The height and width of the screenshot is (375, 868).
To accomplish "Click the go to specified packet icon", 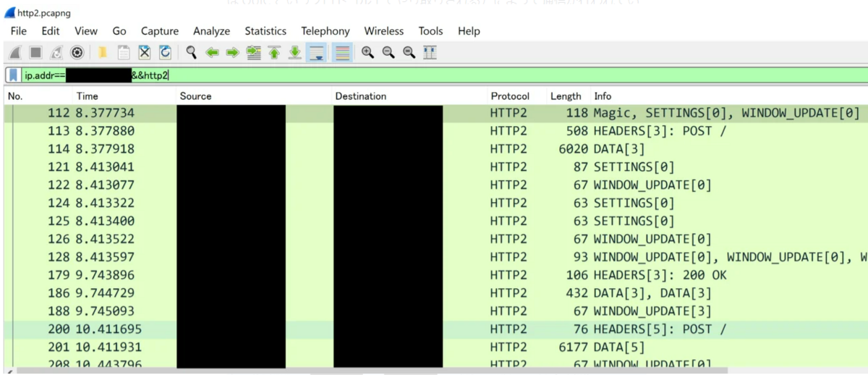I will click(x=253, y=52).
